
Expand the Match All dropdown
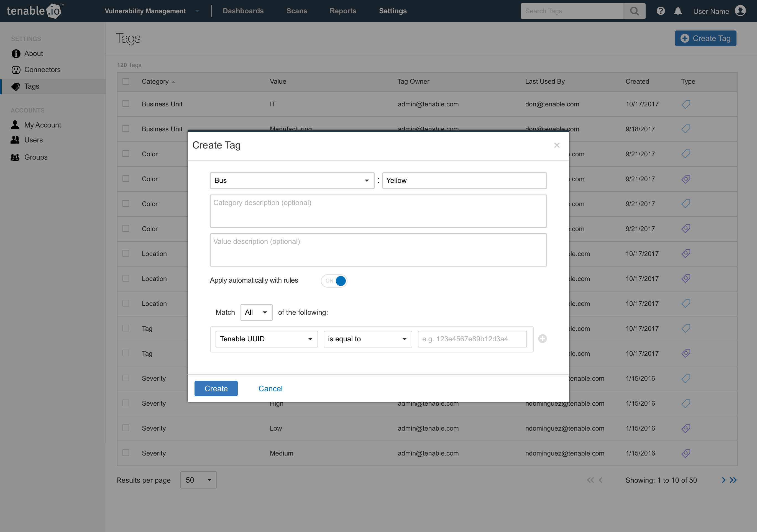[256, 312]
